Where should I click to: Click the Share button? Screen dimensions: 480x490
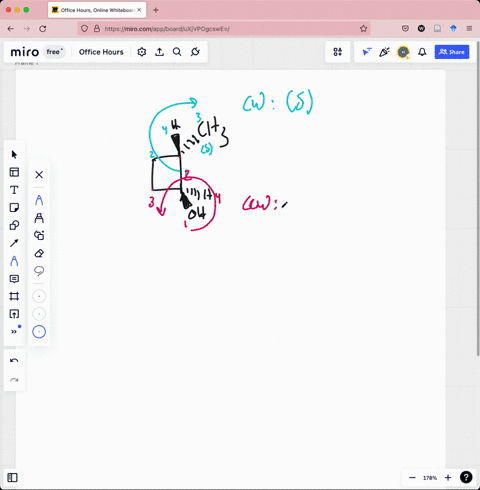coord(452,52)
